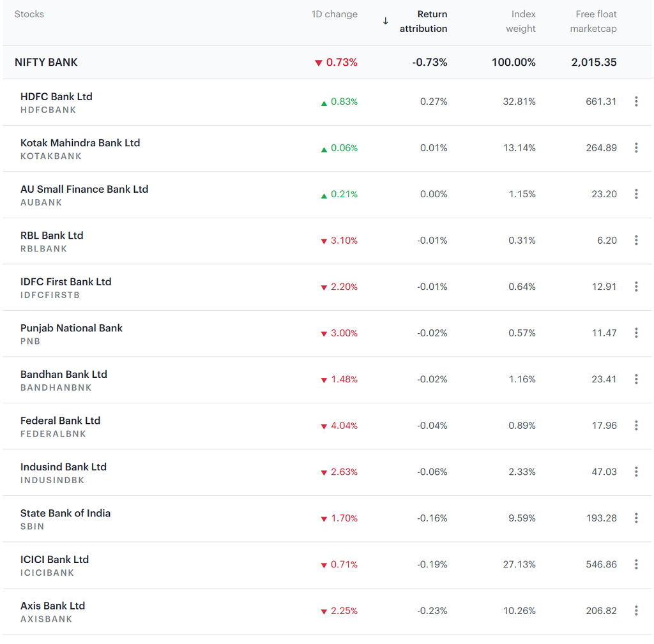
Task: Open menu for AU Small Finance Bank
Action: [636, 194]
